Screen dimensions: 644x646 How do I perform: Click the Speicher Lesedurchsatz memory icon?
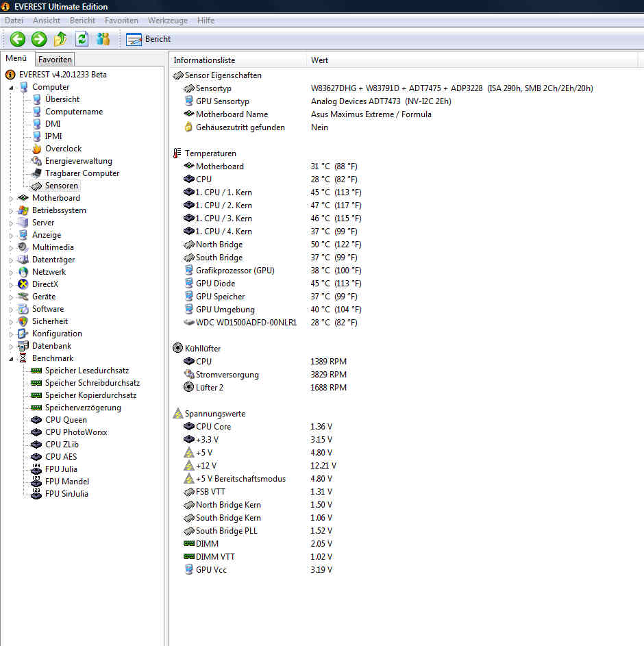click(x=36, y=371)
